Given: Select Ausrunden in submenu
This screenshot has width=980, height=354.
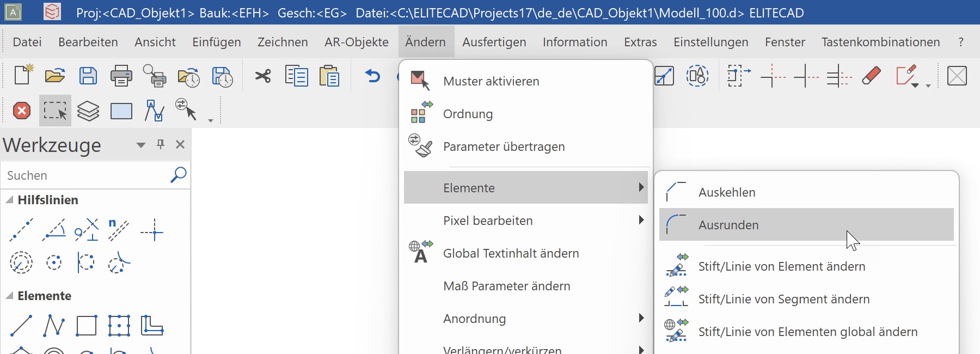Looking at the screenshot, I should pos(806,224).
